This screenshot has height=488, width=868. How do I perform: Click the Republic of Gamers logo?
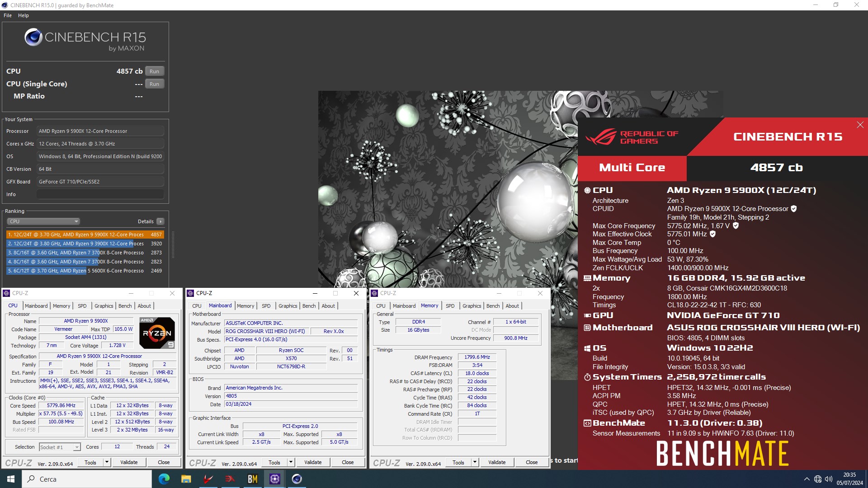[x=632, y=137]
